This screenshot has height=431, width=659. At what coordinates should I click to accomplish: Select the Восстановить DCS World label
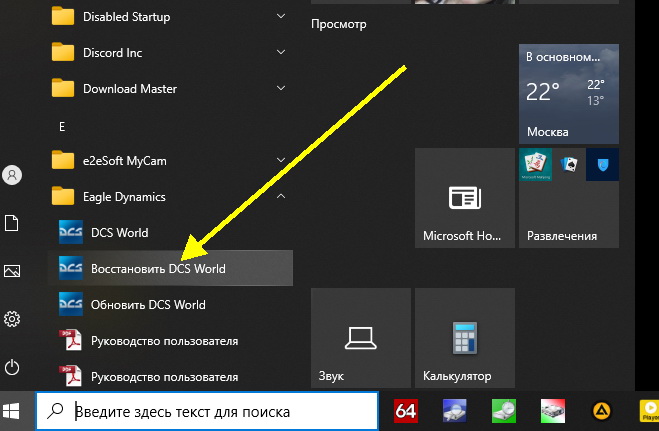pos(158,269)
